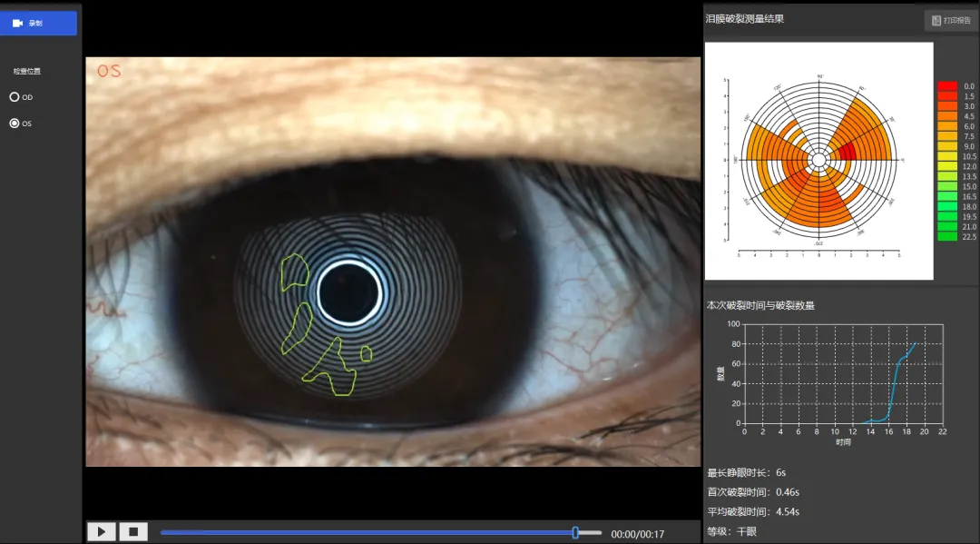
Task: Click the red segment in the polar breakup map
Action: (x=848, y=152)
